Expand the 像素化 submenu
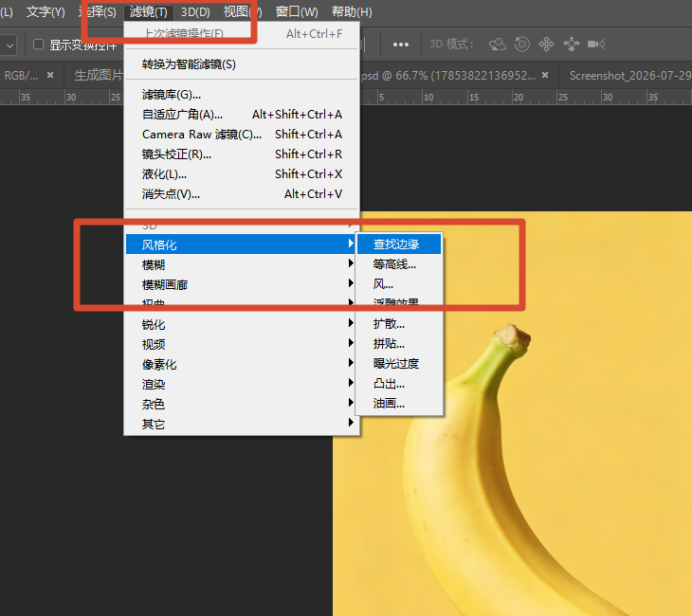 [x=241, y=365]
